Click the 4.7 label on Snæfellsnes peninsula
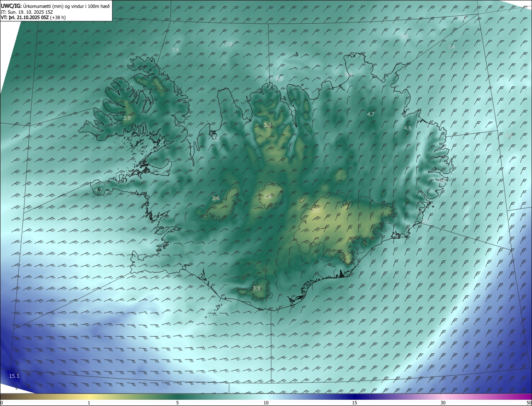Viewport: 532px width, 406px height. click(x=99, y=191)
